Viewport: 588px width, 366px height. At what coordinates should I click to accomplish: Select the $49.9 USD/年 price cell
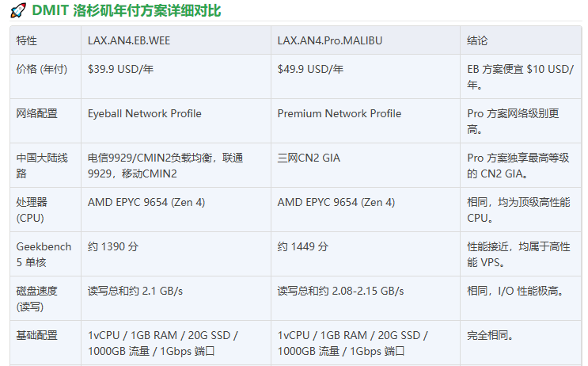310,69
